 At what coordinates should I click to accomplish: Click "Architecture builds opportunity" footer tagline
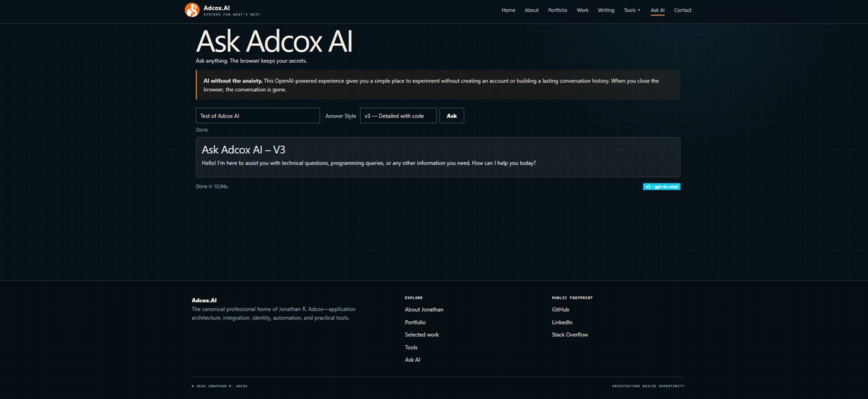pos(648,386)
